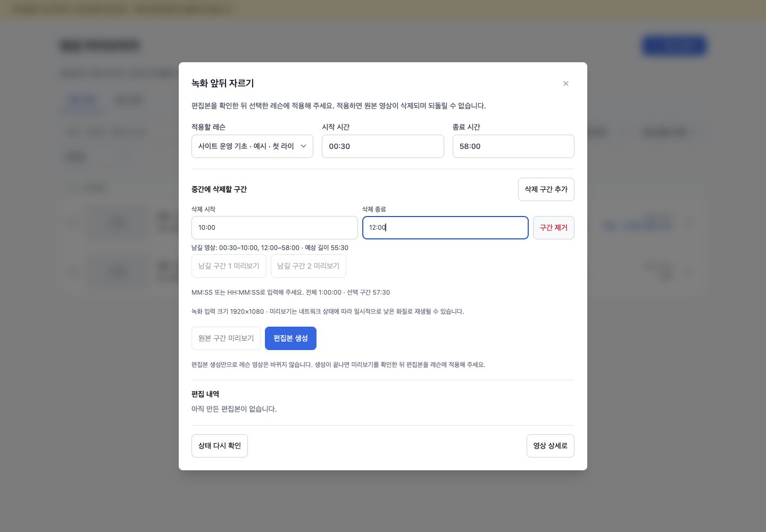Viewport: 766px width, 532px height.
Task: Click 남길 구간 1 미리보기 button
Action: (229, 266)
